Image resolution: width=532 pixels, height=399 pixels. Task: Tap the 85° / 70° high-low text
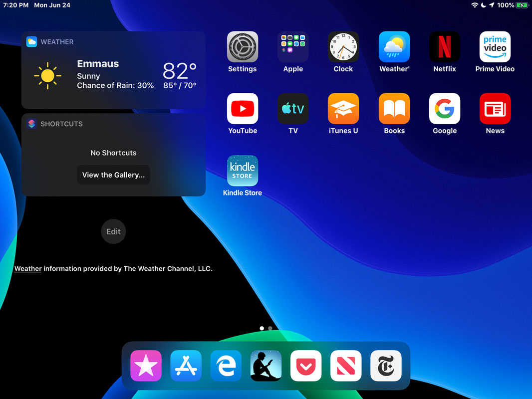pos(180,85)
